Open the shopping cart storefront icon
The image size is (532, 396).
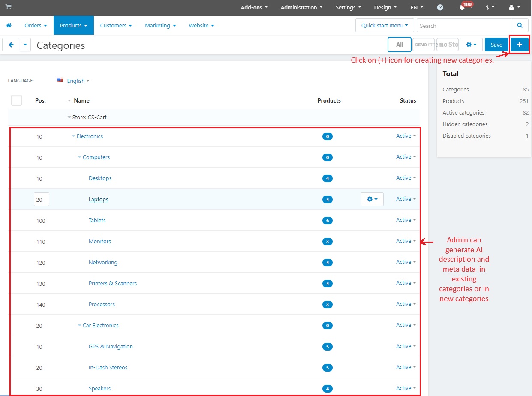[x=9, y=7]
